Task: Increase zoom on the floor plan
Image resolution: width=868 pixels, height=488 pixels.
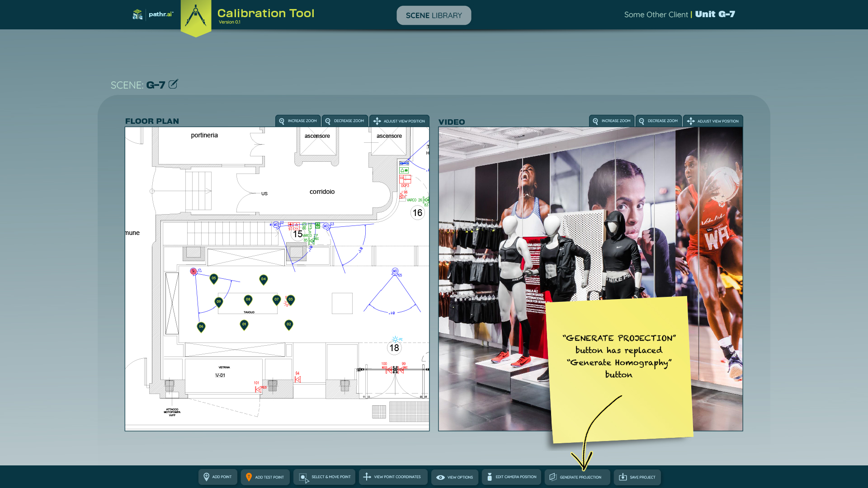Action: click(298, 121)
